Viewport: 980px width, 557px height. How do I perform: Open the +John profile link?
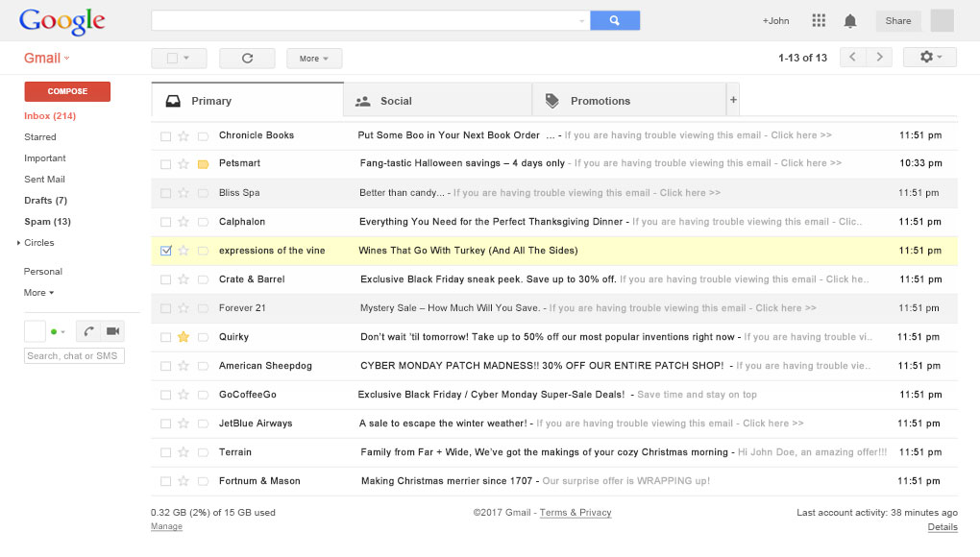point(775,20)
